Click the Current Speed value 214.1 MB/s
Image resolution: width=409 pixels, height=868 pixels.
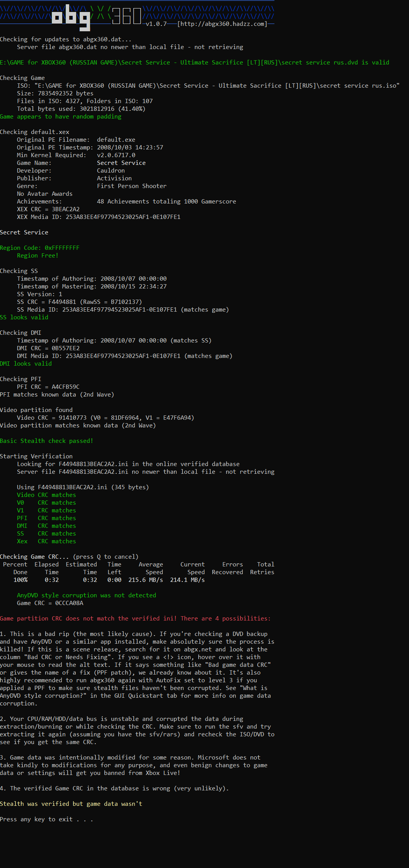(187, 580)
